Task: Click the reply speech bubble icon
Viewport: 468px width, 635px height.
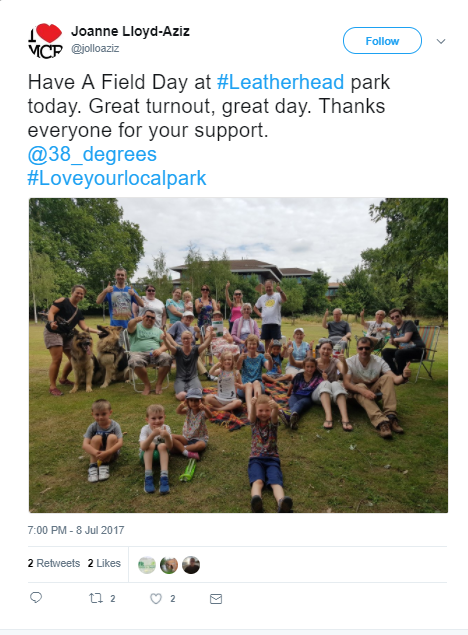Action: tap(36, 597)
